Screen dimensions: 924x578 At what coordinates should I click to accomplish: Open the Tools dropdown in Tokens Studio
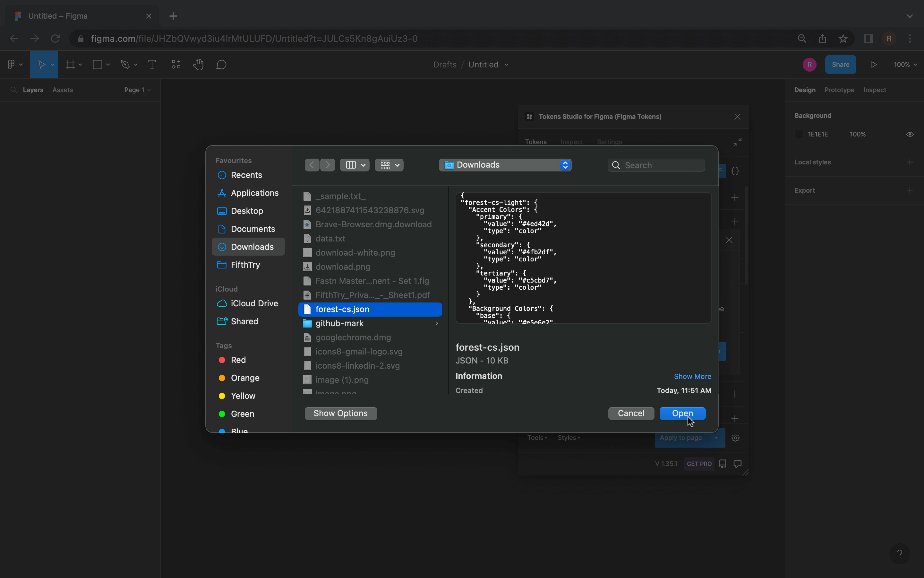(537, 438)
